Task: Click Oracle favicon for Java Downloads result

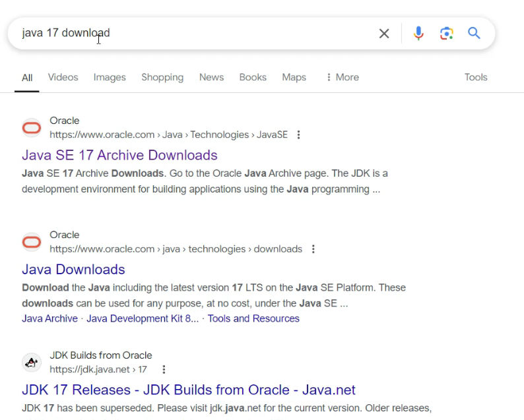Action: (x=32, y=242)
